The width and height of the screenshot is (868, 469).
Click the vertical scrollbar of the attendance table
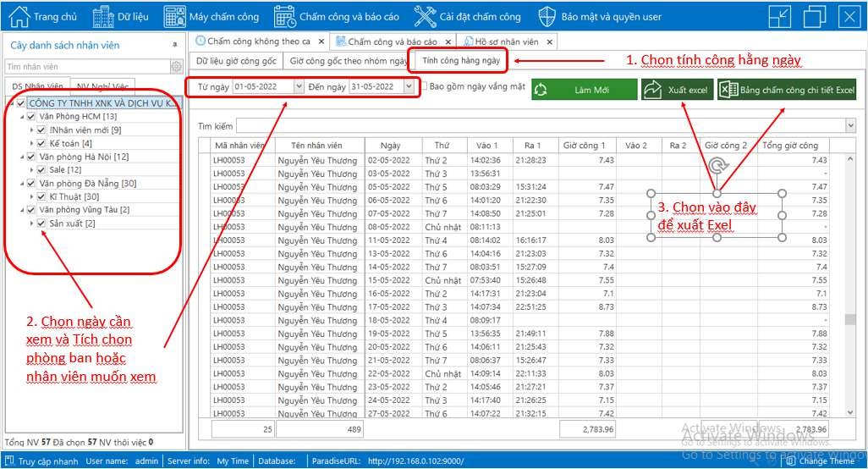(849, 279)
